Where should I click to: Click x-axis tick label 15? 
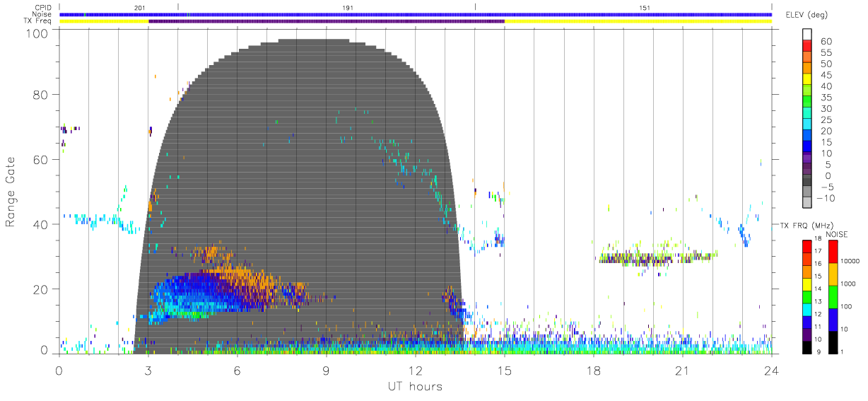pos(504,370)
